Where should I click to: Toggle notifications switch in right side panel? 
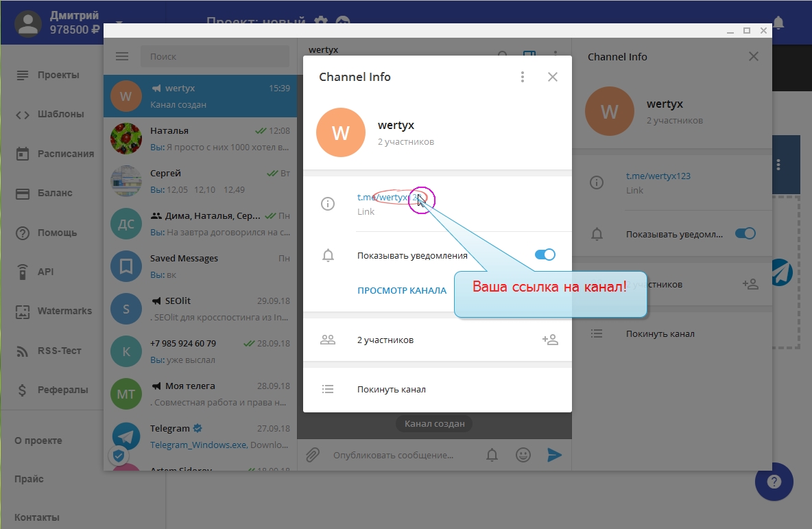click(x=745, y=233)
